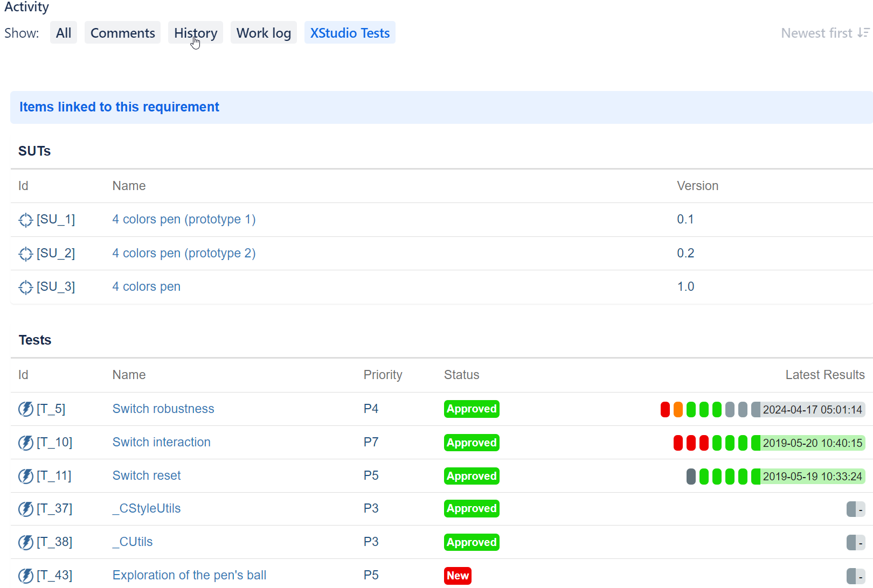Open the _CUtils test link

pyautogui.click(x=132, y=542)
